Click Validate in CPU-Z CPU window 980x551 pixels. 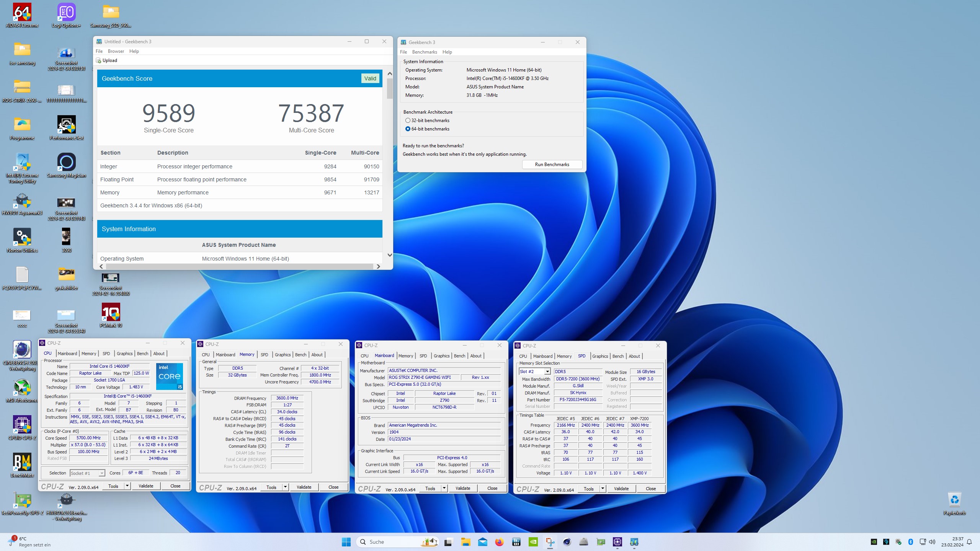tap(146, 486)
